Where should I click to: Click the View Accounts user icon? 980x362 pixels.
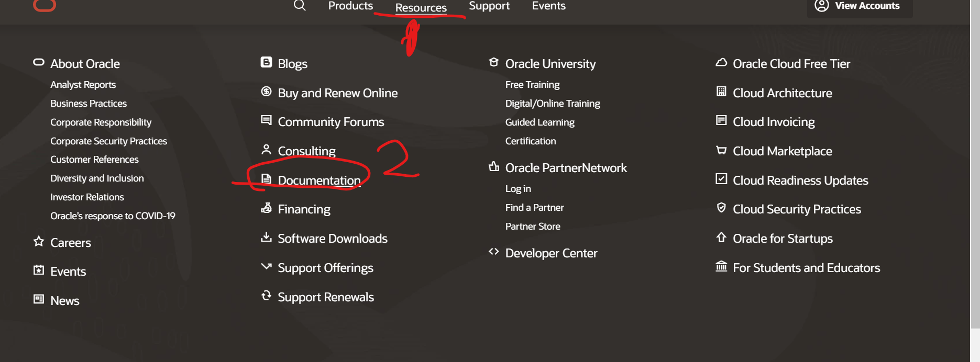click(822, 6)
